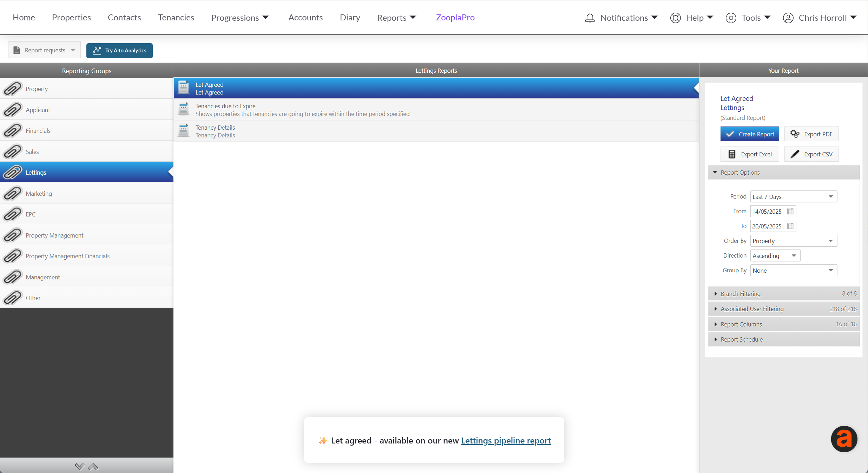Click the Report requests document icon
Screen dimensions: 868x473
click(x=17, y=50)
